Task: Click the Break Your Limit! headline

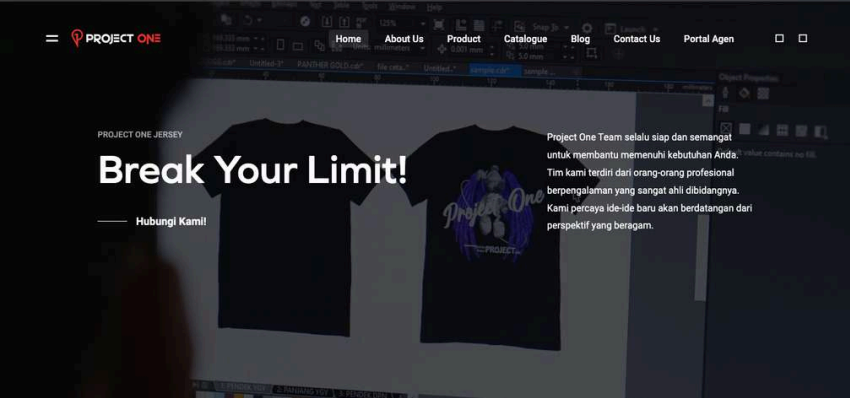Action: (x=253, y=170)
